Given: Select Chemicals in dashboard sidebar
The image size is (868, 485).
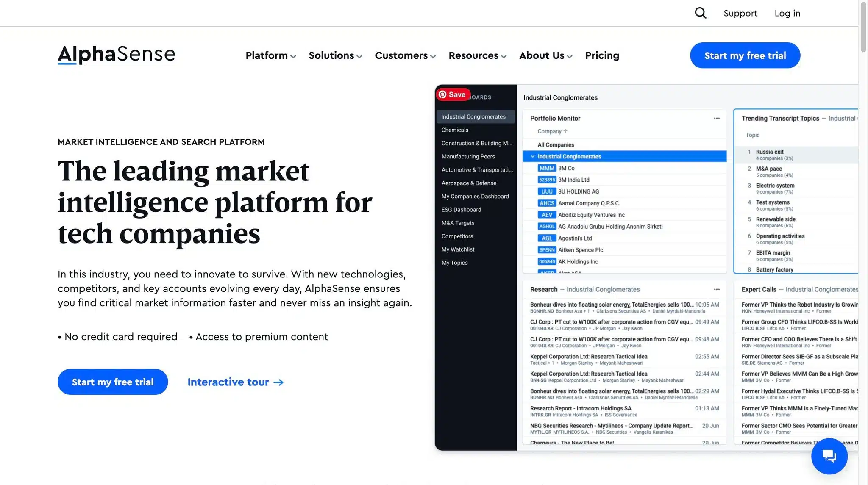Looking at the screenshot, I should click(x=455, y=130).
